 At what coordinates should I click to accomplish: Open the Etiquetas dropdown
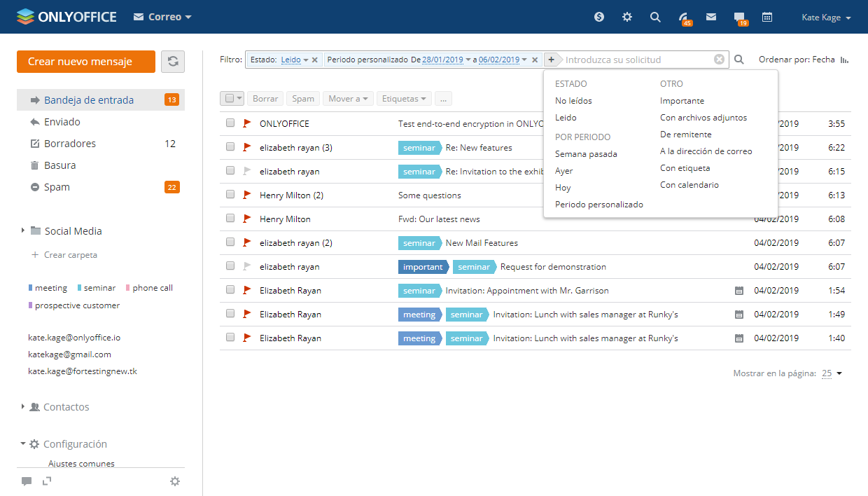pyautogui.click(x=404, y=99)
